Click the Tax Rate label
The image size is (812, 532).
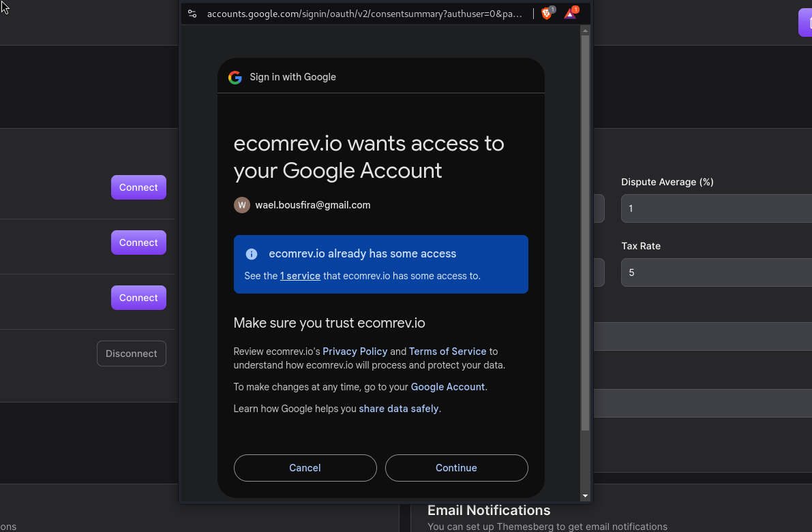click(x=641, y=246)
